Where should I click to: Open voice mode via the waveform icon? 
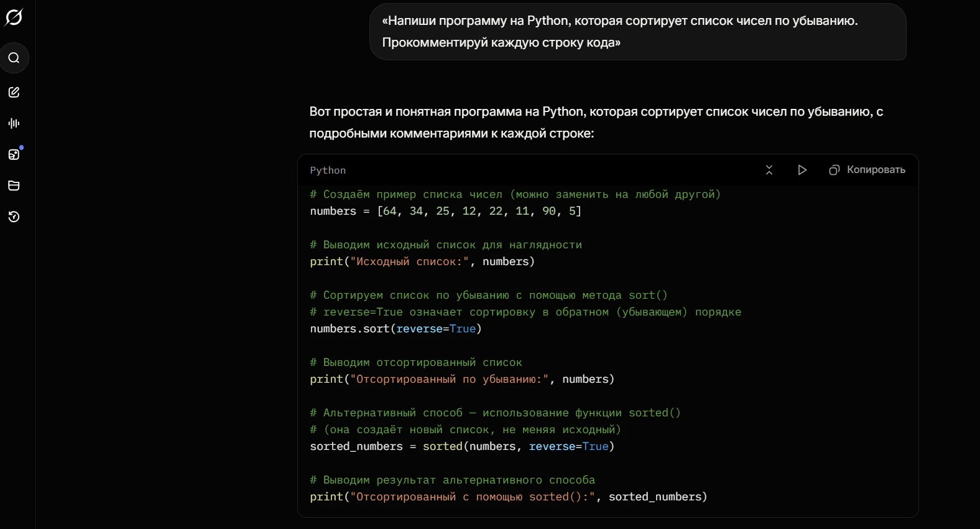14,123
